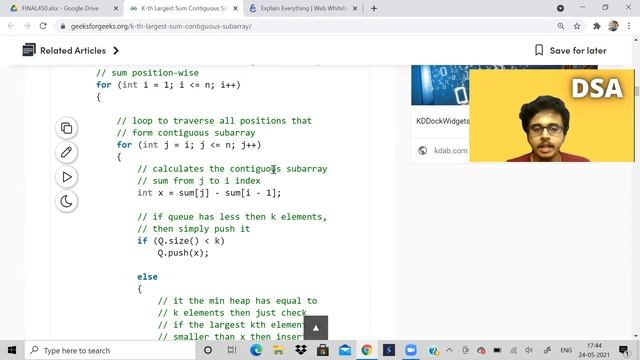This screenshot has height=360, width=640.
Task: Reload the geeksforgeeks page
Action: point(43,26)
